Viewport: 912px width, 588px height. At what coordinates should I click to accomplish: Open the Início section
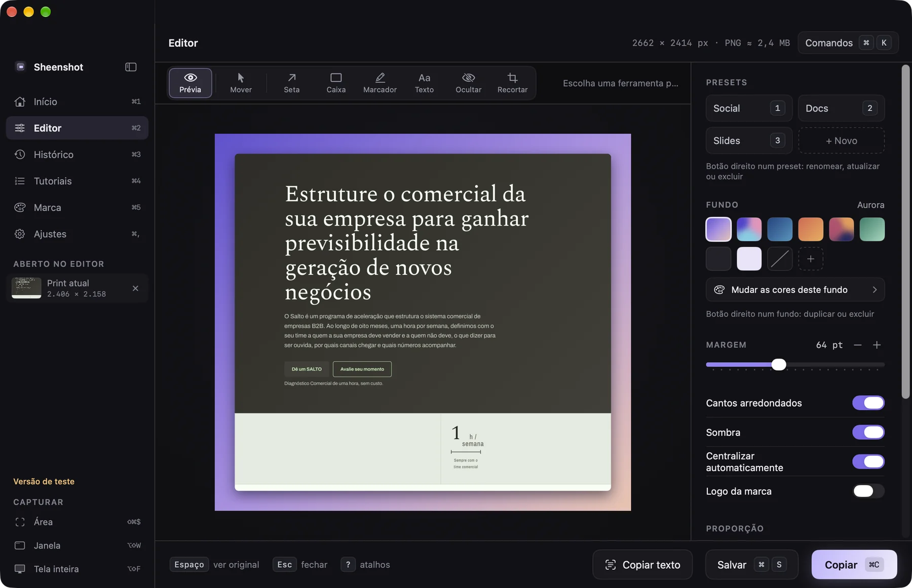[77, 101]
